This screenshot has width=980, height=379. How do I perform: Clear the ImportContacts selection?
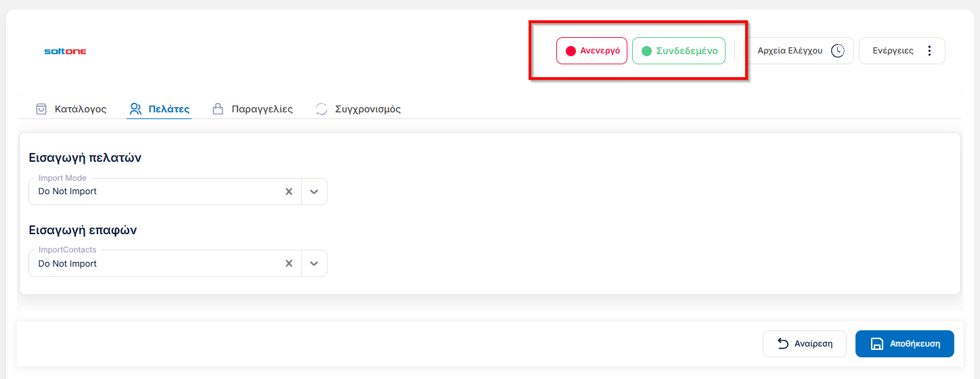tap(289, 264)
